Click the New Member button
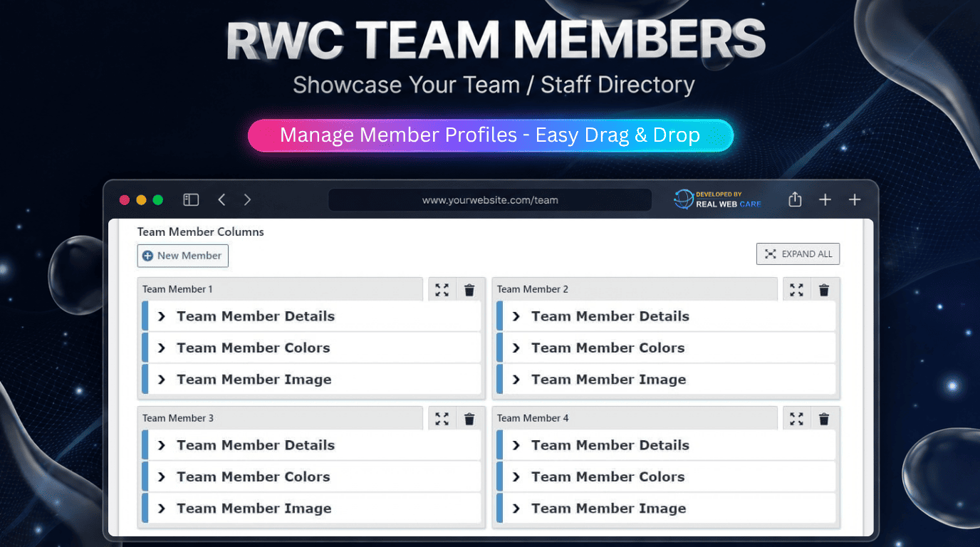 click(x=183, y=256)
